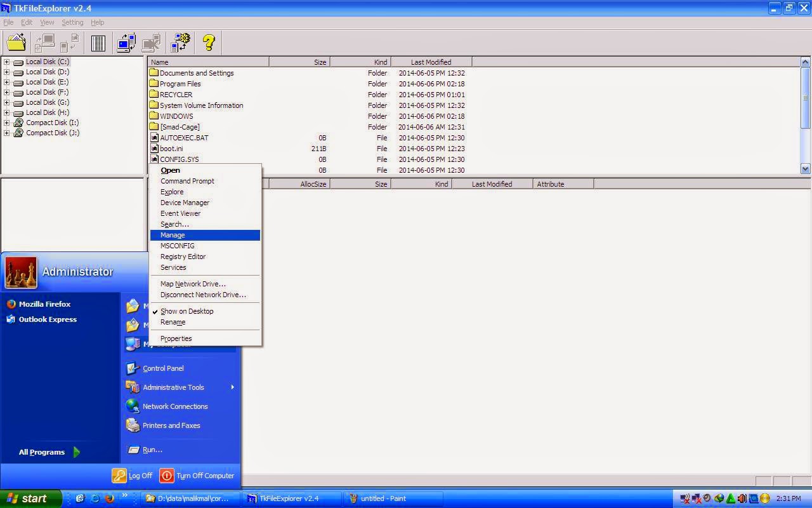Select Command Prompt in the context menu
This screenshot has height=508, width=812.
(205, 181)
